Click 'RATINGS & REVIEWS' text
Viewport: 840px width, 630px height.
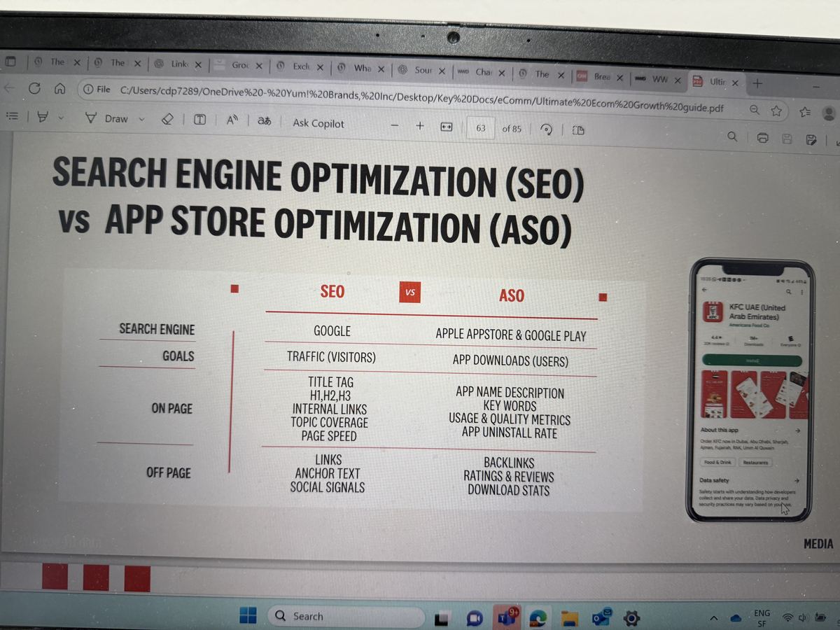pos(508,477)
